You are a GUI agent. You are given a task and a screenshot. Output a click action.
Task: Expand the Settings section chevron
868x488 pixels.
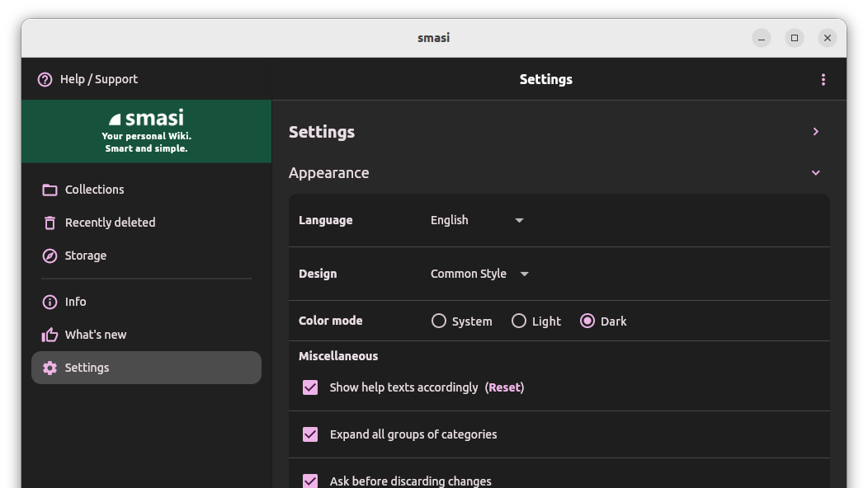click(815, 132)
